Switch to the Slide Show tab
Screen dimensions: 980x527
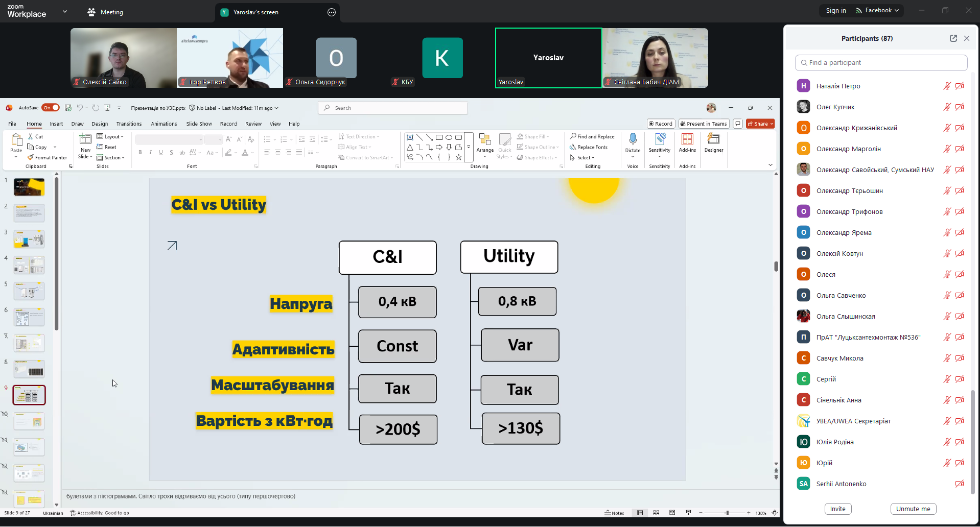[x=199, y=124]
